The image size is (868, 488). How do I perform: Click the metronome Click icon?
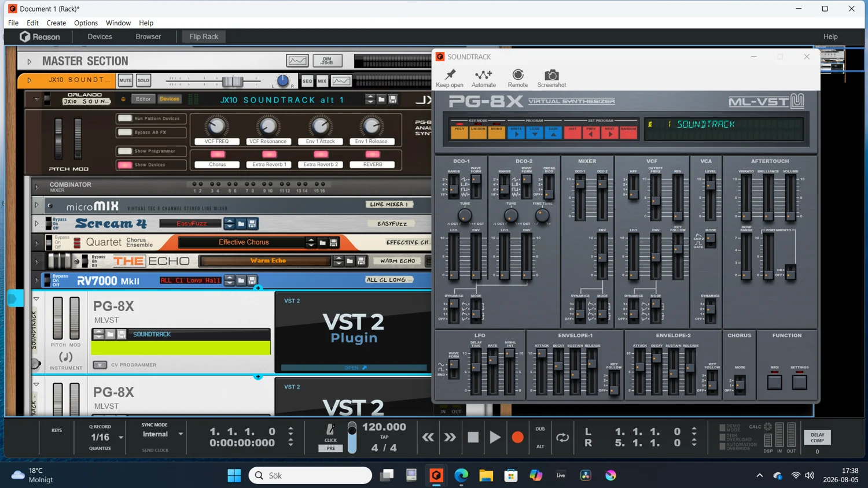pyautogui.click(x=330, y=430)
